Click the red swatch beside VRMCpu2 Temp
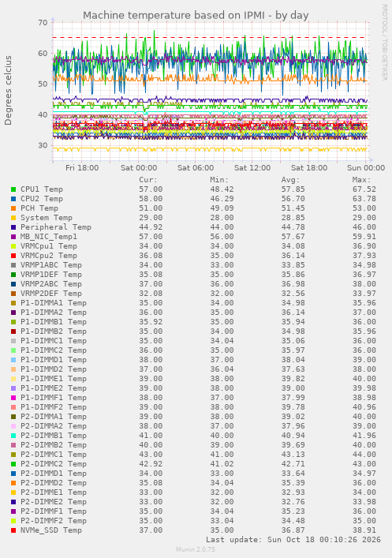Viewport: 392px width, 558px height. pos(13,256)
